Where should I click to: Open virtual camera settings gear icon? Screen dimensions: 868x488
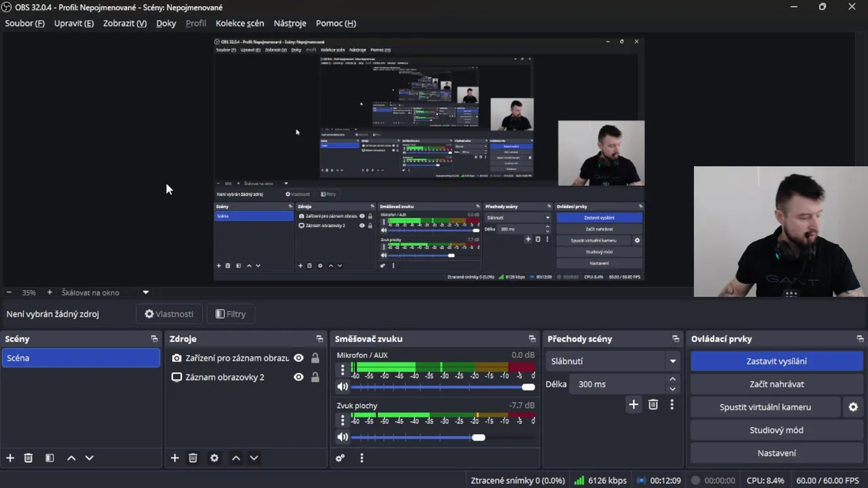tap(853, 407)
